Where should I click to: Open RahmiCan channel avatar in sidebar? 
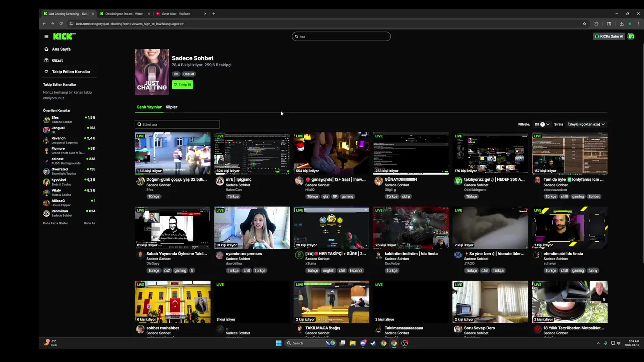click(47, 213)
